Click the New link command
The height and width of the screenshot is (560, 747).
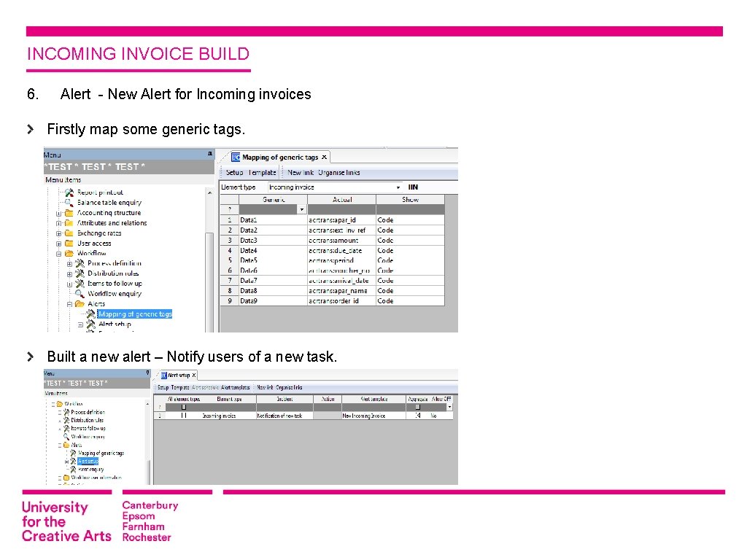[300, 173]
